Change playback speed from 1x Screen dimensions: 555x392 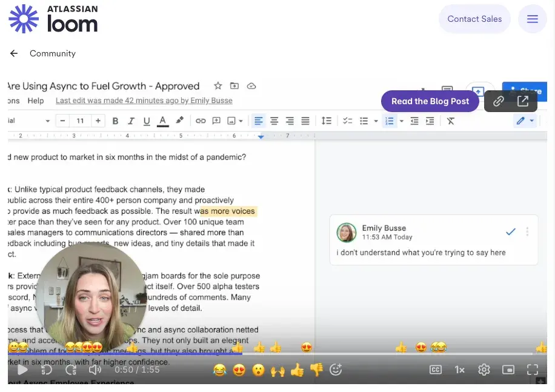pos(459,370)
